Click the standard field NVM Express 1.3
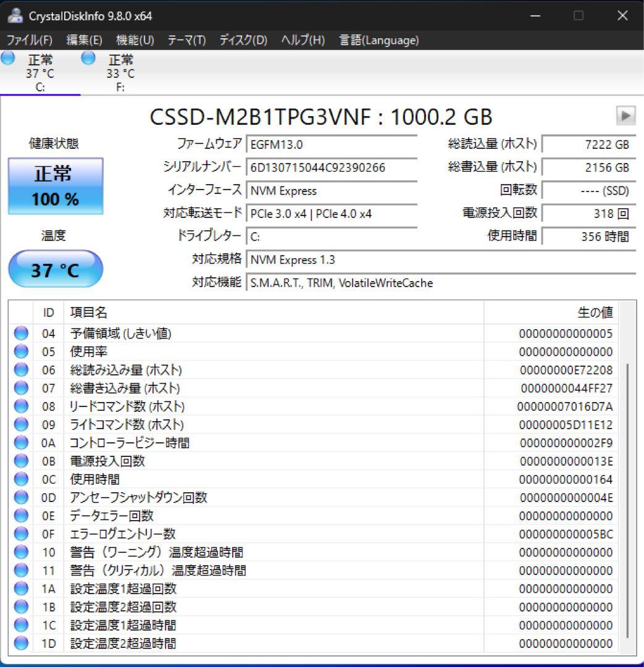644x667 pixels. tap(441, 259)
